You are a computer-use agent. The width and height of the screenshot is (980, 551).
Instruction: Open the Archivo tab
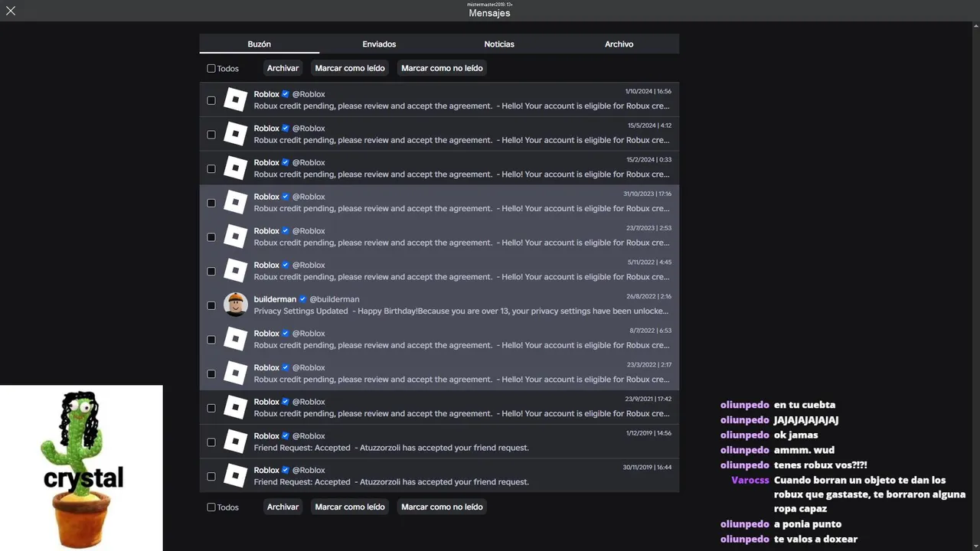(x=619, y=44)
